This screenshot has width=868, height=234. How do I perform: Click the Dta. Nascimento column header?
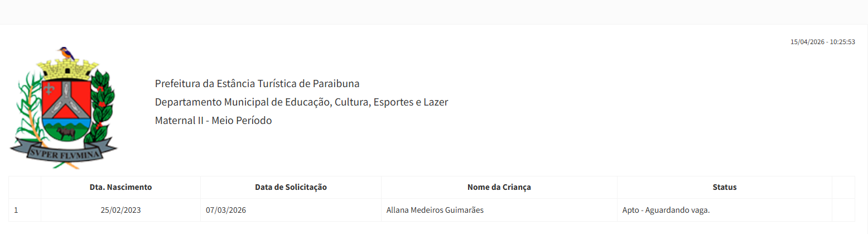coord(120,187)
